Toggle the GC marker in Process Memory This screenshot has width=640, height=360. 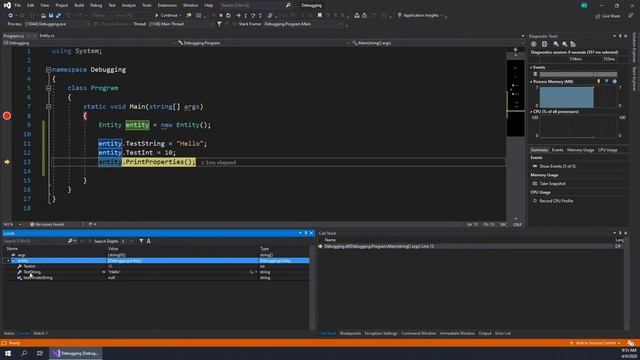click(x=599, y=82)
